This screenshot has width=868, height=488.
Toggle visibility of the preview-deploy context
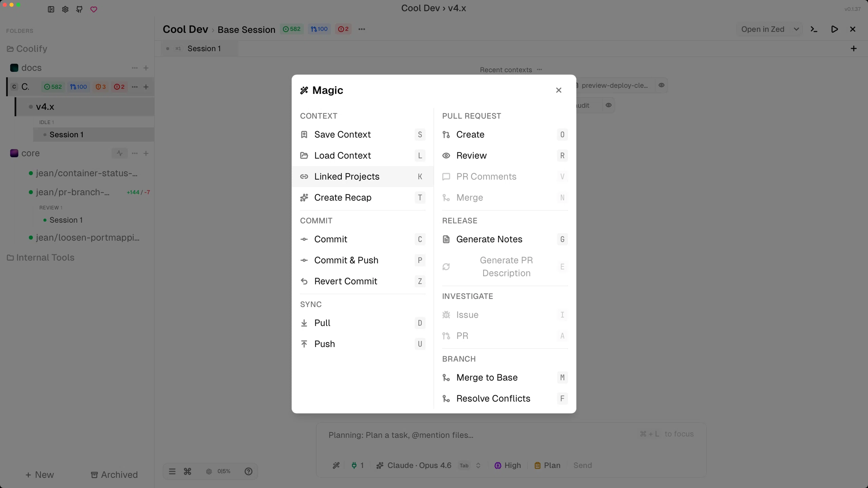pos(661,85)
